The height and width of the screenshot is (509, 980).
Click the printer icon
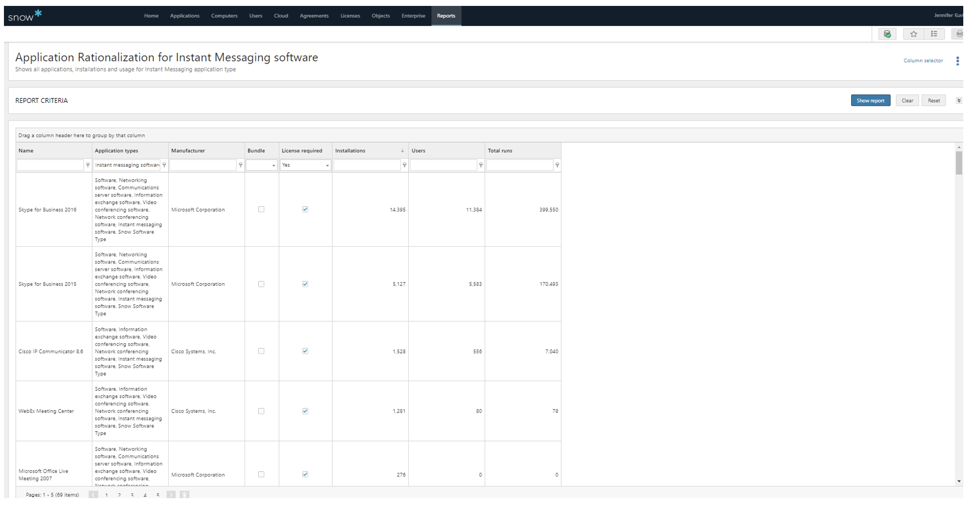click(x=958, y=34)
